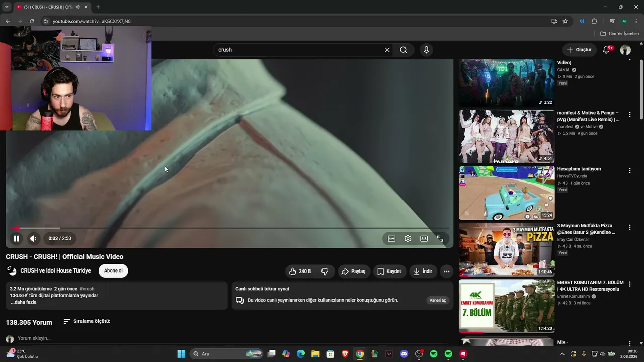Open the Chrome profile M avatar
644x362 pixels.
tap(624, 21)
